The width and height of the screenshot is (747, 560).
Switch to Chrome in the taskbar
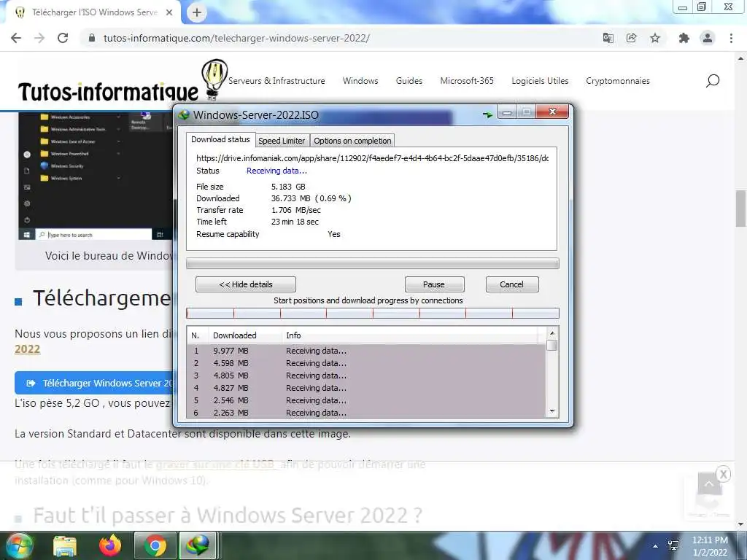155,545
